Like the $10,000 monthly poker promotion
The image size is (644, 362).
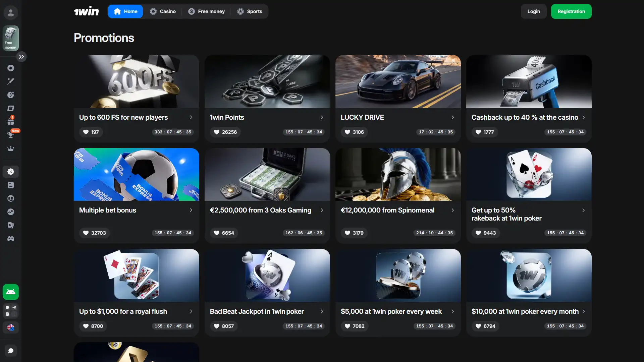click(x=486, y=326)
